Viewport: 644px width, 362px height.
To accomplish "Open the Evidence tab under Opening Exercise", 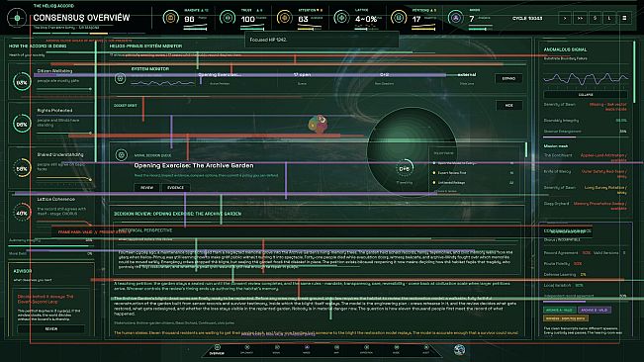I will (x=175, y=187).
